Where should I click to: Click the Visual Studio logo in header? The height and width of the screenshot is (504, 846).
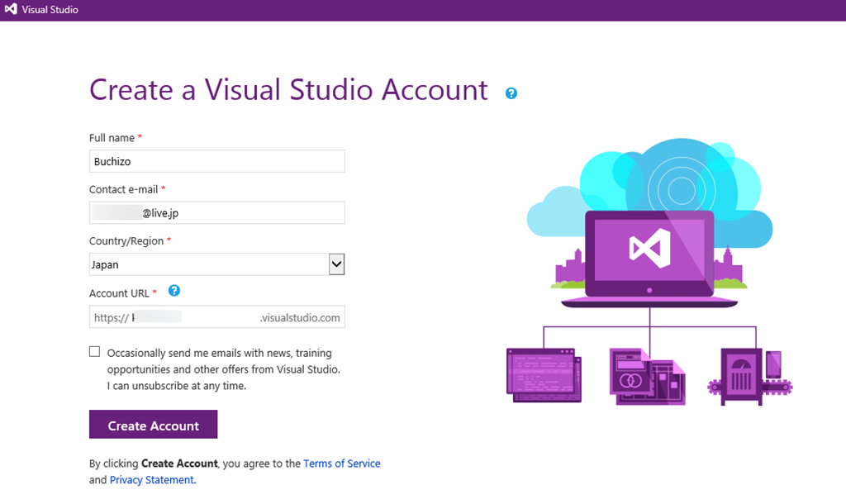click(11, 9)
